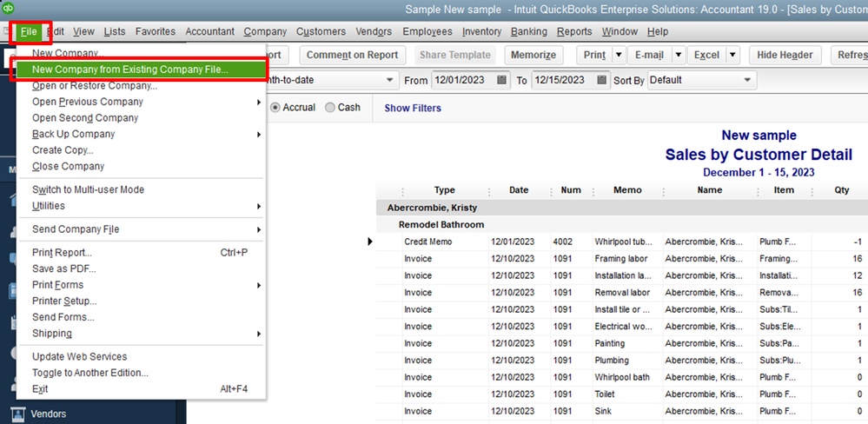The width and height of the screenshot is (868, 424).
Task: Open the Accountant menu
Action: [209, 31]
